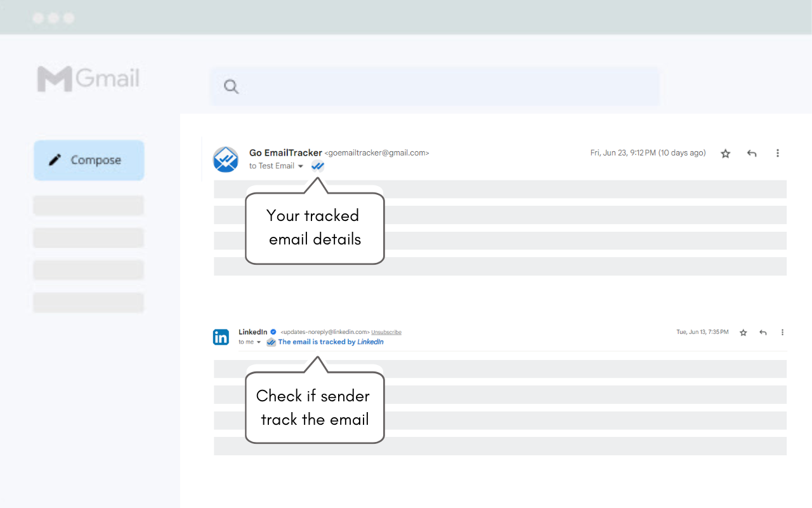Click the LinkedIn sender logo

click(x=221, y=337)
